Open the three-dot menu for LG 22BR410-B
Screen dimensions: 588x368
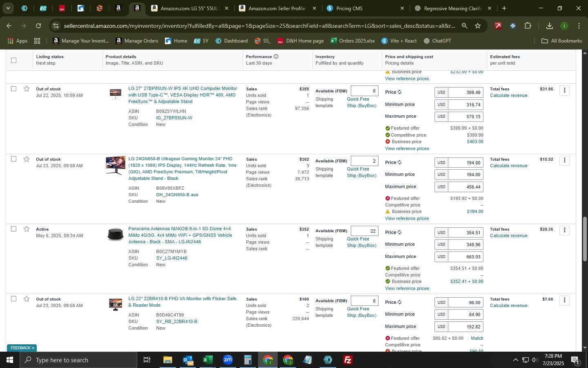coord(564,300)
